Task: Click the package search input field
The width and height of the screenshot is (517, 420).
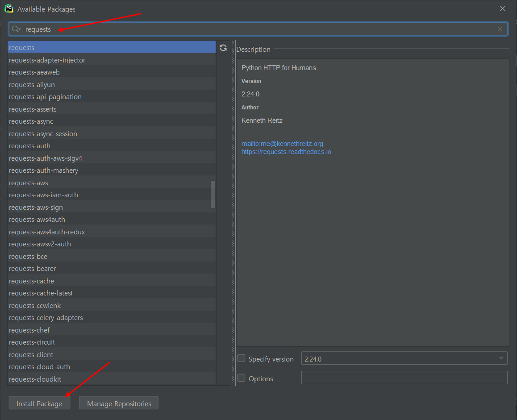Action: (x=258, y=29)
